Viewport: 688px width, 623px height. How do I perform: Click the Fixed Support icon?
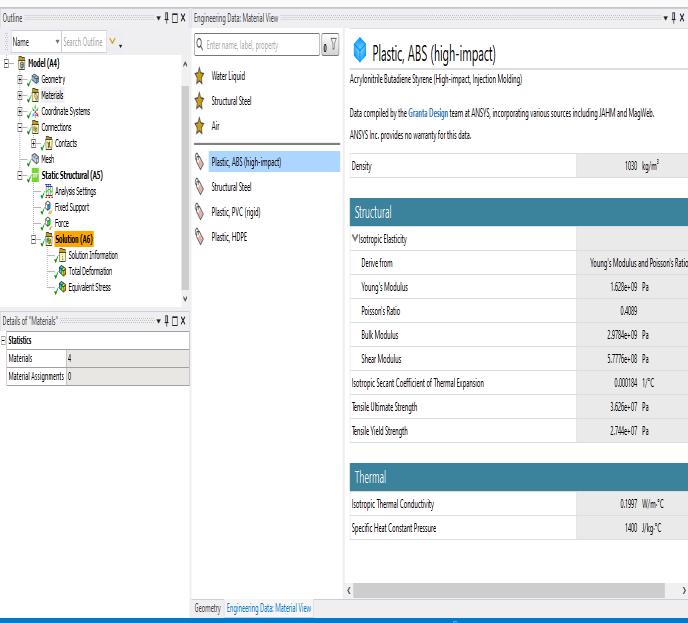tap(48, 207)
